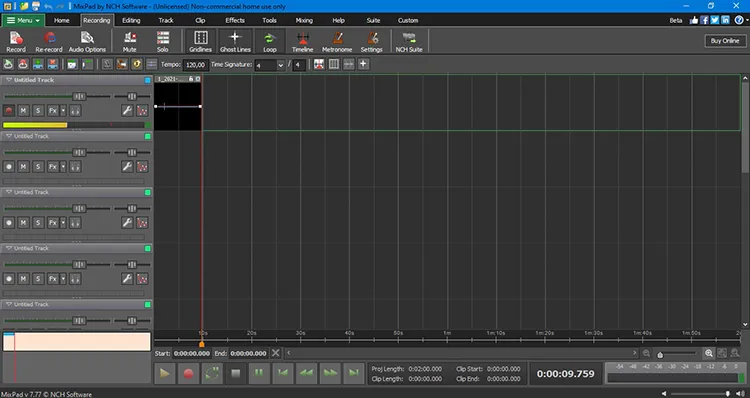
Task: Open the Fx dropdown arrow on third track
Action: [x=63, y=222]
